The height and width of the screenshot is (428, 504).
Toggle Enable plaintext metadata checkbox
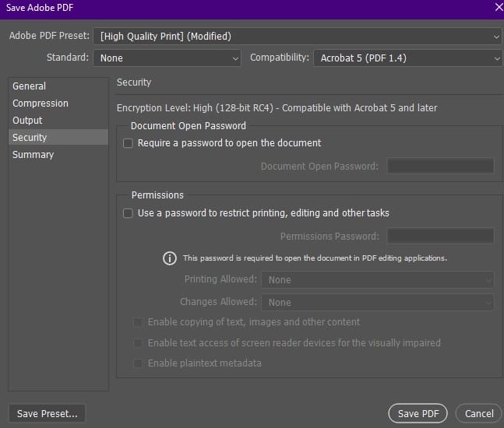click(138, 363)
